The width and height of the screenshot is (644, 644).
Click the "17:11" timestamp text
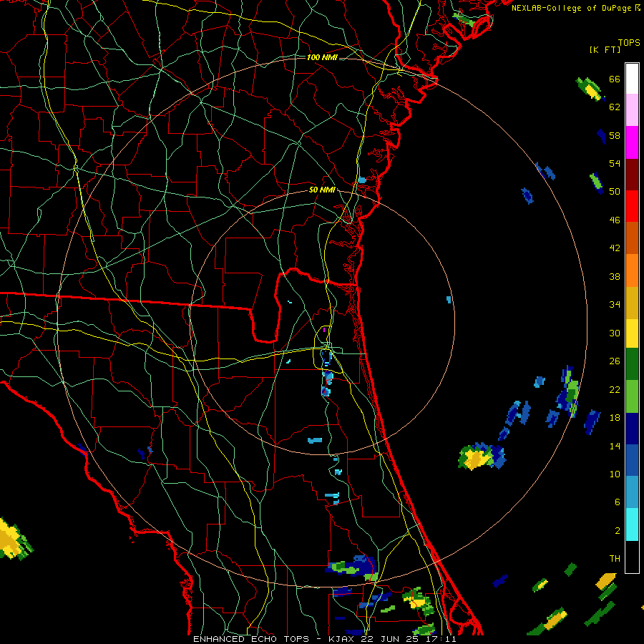coord(442,639)
